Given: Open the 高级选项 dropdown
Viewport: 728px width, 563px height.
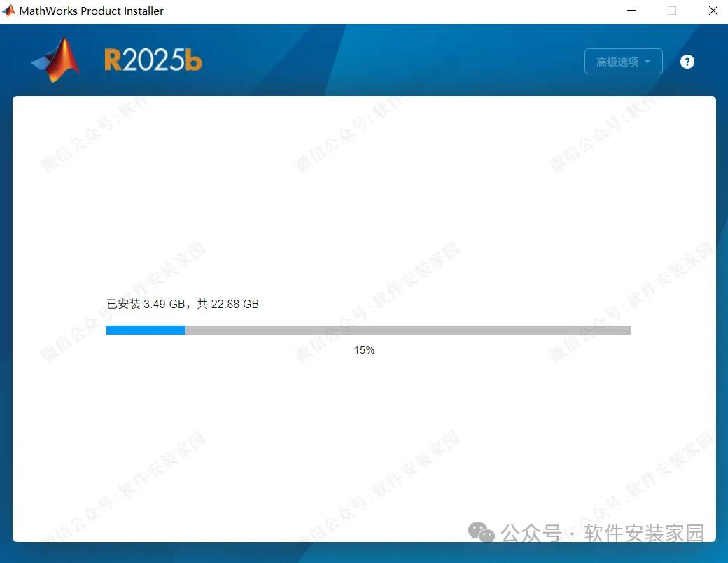Looking at the screenshot, I should coord(623,62).
